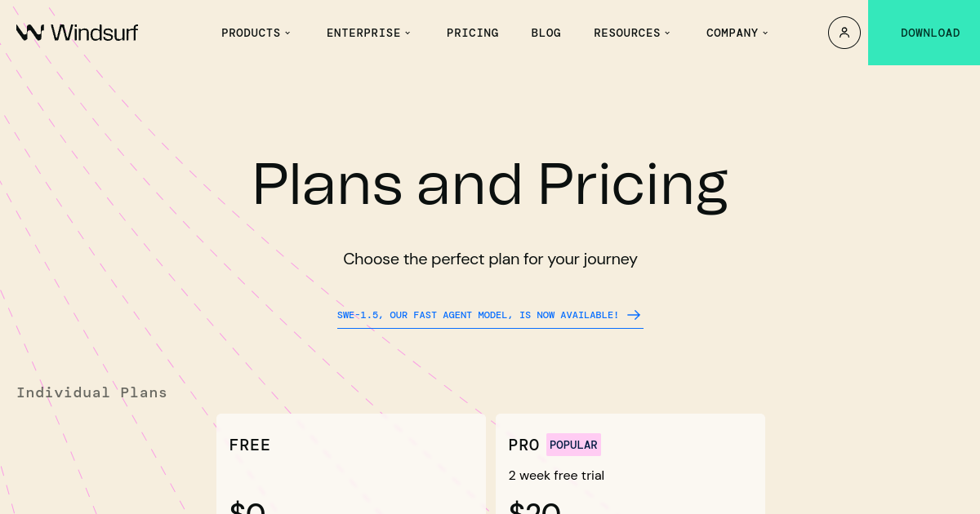Open the Blog nav item
980x514 pixels.
point(546,33)
